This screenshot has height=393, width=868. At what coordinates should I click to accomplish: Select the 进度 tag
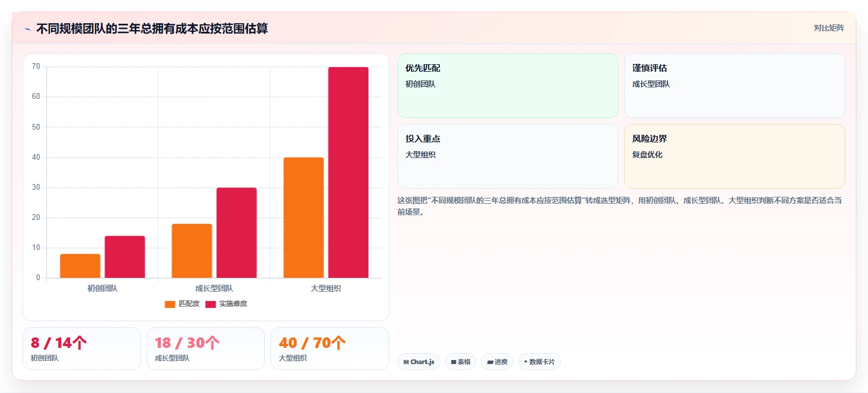tap(497, 362)
